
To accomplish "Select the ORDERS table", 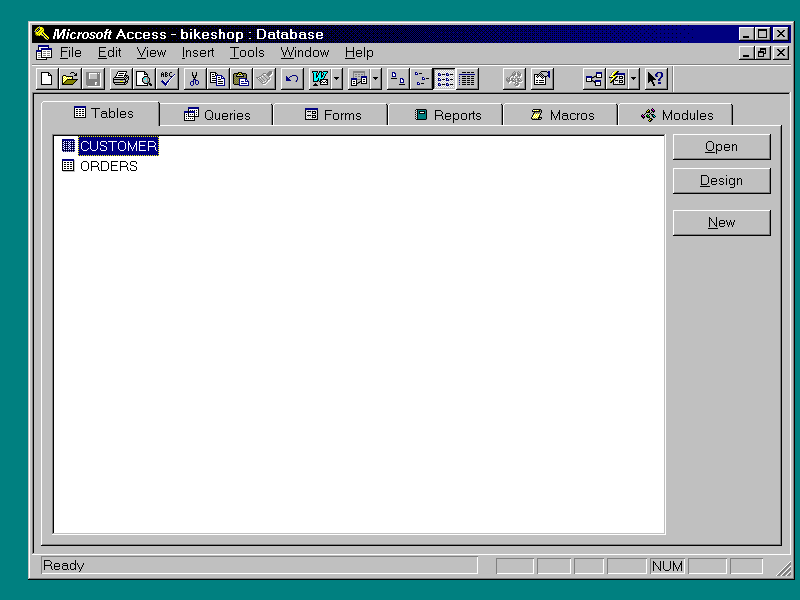I will pos(108,166).
